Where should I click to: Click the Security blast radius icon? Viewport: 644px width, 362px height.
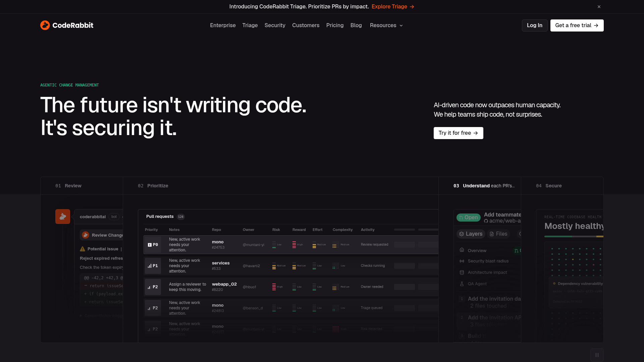tap(462, 261)
